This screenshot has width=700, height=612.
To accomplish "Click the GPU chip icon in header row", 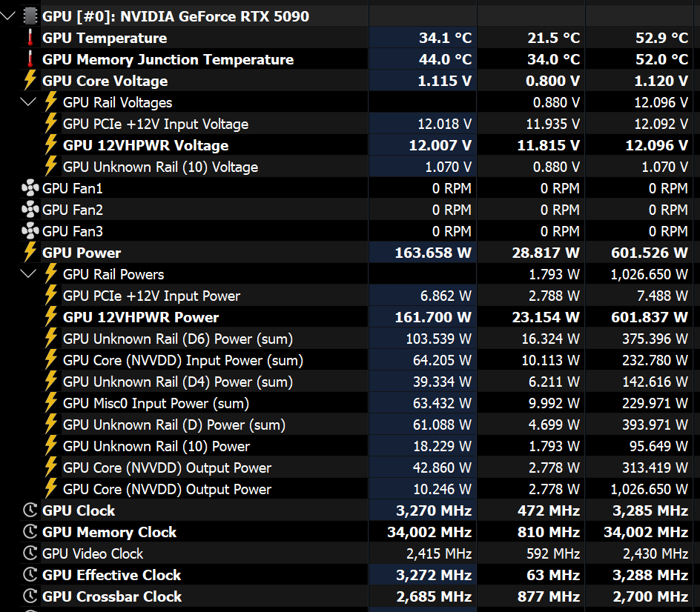I will (30, 16).
